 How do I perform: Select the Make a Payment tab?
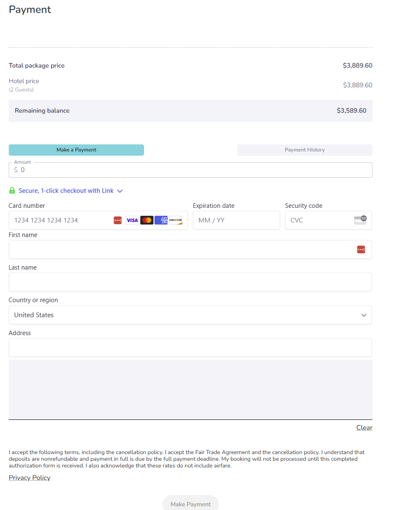pos(76,150)
